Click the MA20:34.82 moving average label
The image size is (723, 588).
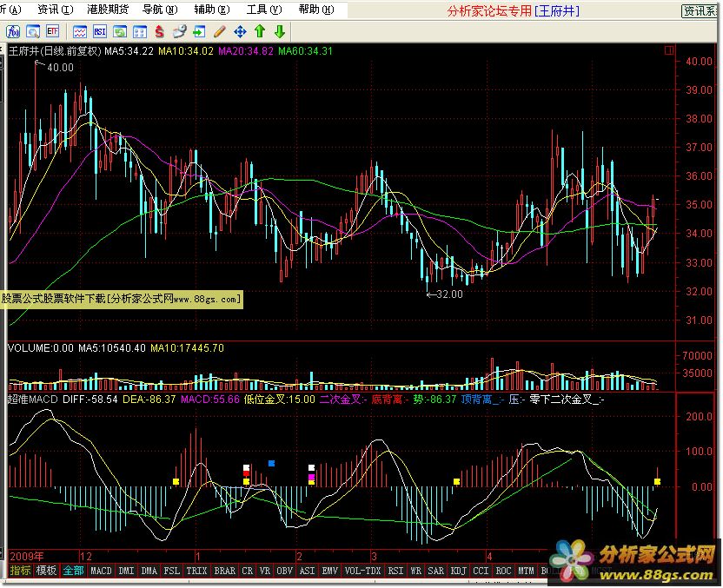pos(246,50)
